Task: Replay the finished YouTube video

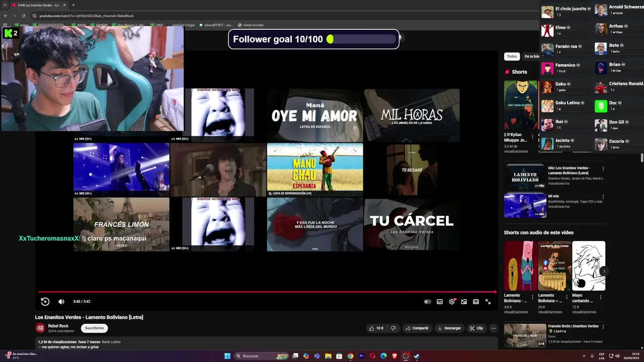Action: 45,302
